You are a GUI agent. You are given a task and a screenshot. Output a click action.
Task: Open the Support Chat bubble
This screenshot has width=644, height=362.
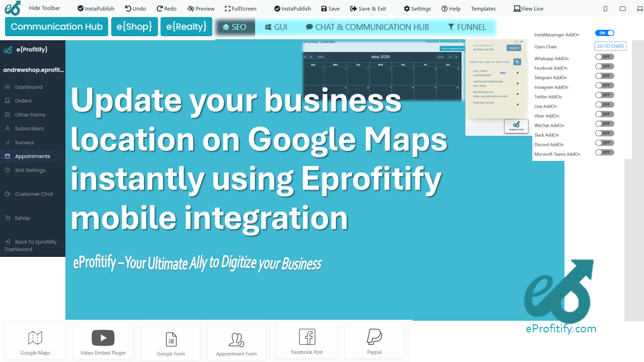(516, 126)
